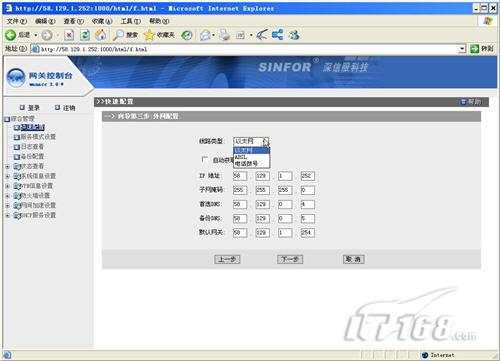
Task: Expand the 网间加速设置 tree node
Action: point(8,206)
